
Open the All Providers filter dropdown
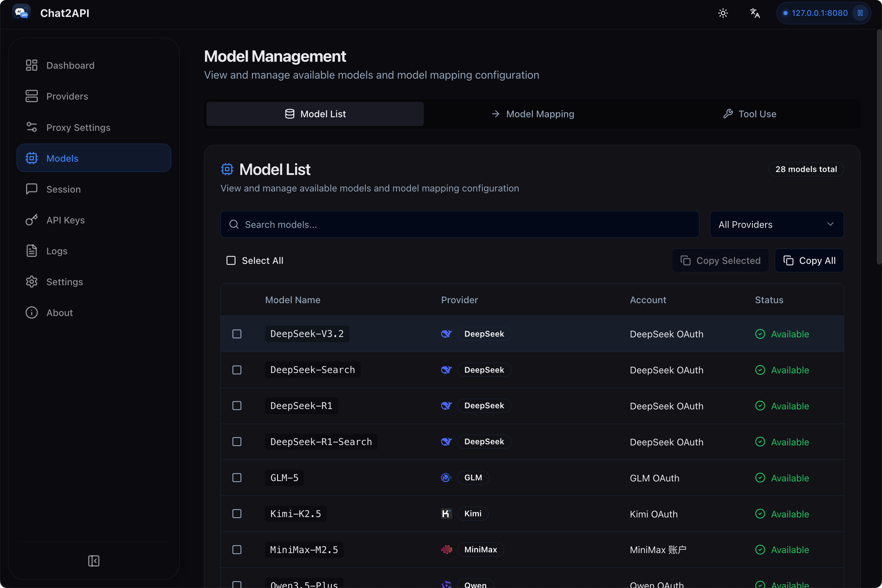click(777, 224)
